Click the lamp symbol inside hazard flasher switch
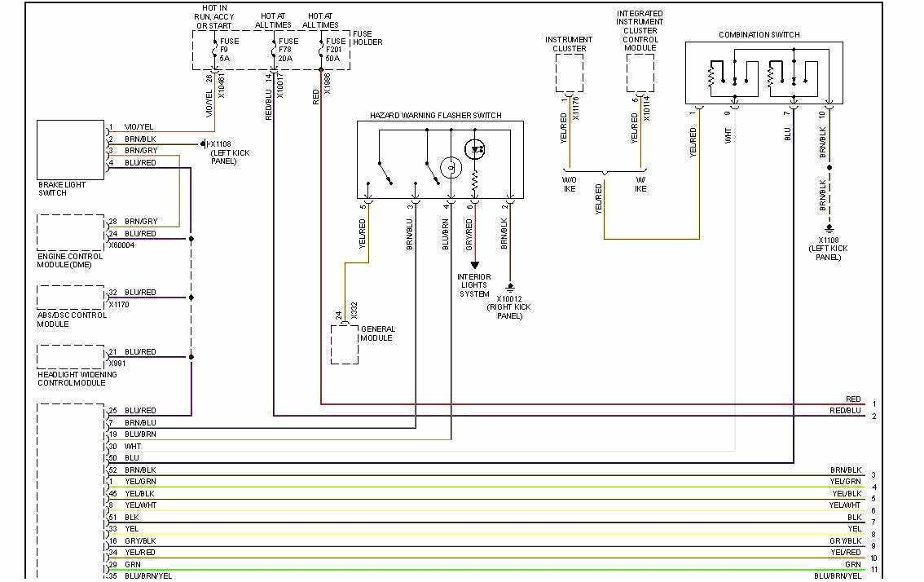 tap(451, 169)
